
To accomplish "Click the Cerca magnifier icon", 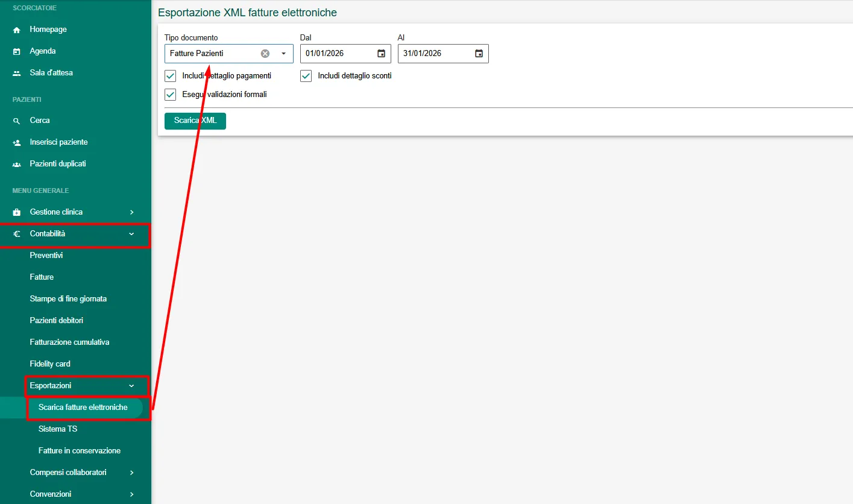I will tap(17, 121).
